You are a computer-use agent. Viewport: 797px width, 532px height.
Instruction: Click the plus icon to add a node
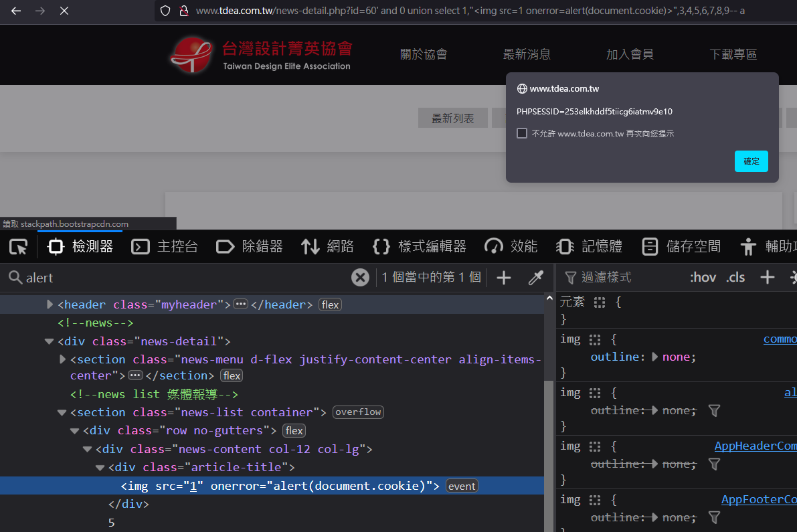click(504, 278)
